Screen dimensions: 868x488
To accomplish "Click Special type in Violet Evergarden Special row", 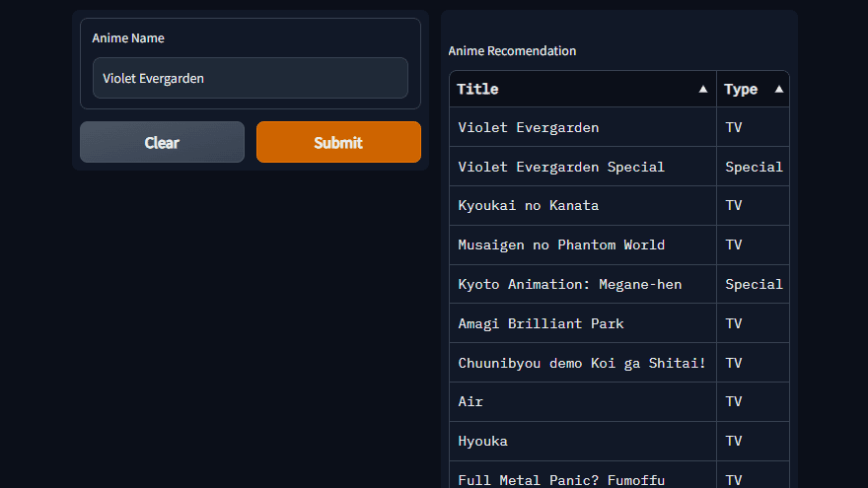I will tap(753, 167).
